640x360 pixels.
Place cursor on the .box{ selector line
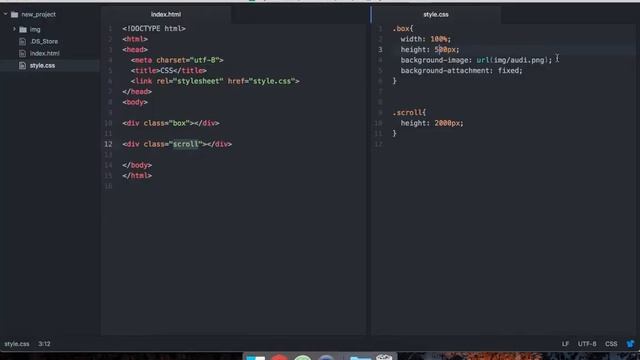[403, 29]
